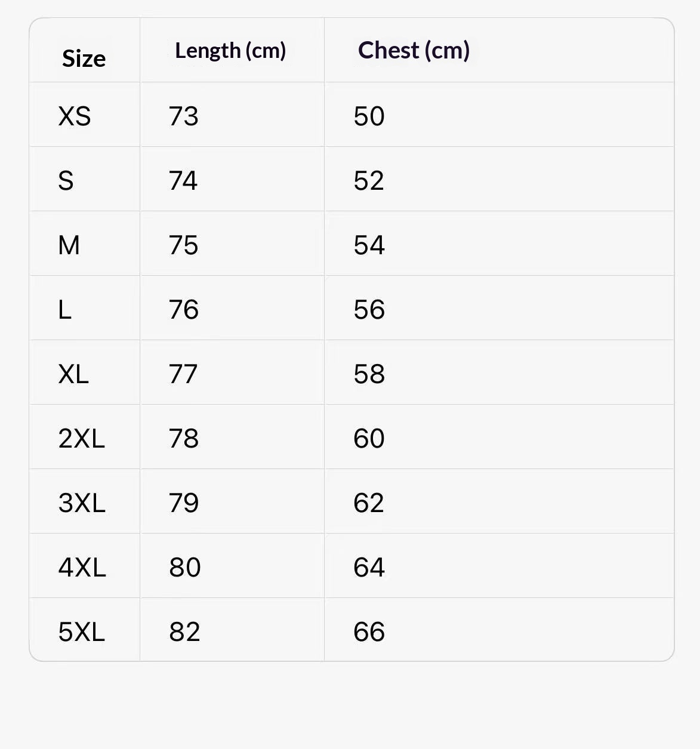Select the 5XL size row label
Viewport: 700px width, 749px height.
82,631
